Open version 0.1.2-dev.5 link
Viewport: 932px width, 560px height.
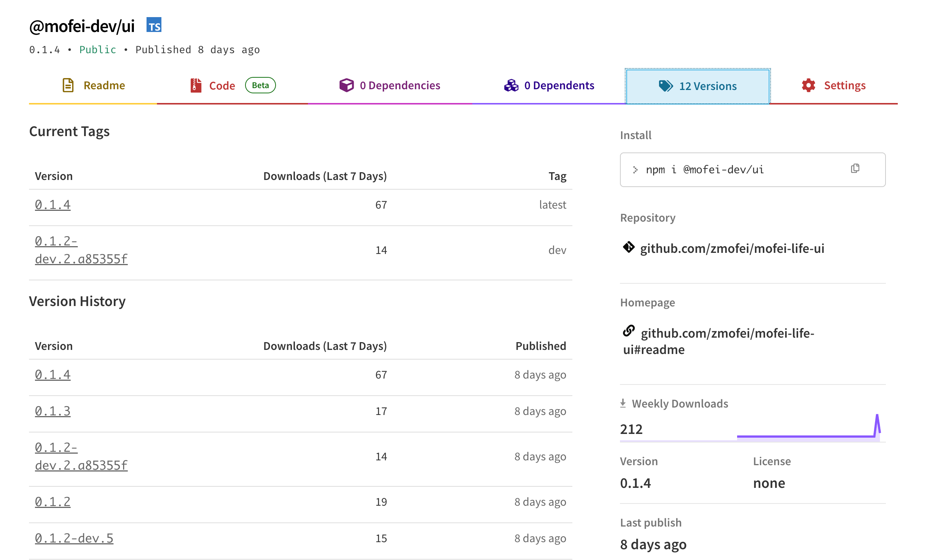point(74,538)
